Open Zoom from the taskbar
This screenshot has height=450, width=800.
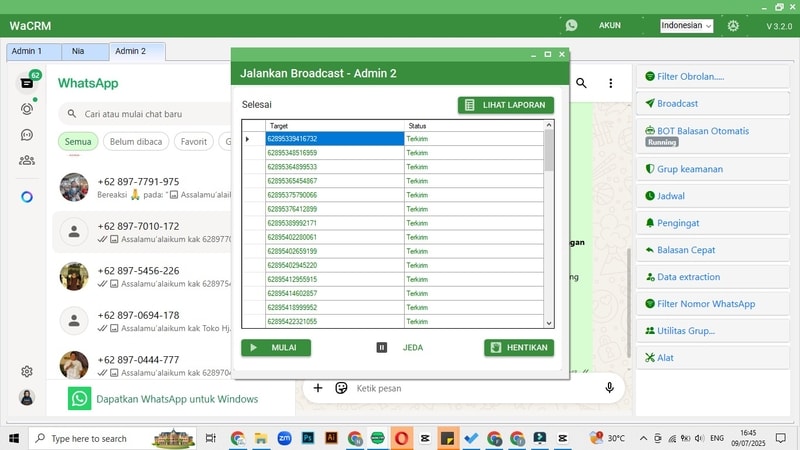point(284,438)
